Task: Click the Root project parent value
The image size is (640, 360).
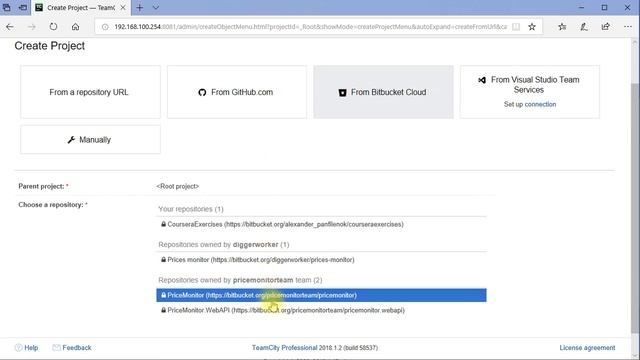Action: pyautogui.click(x=178, y=186)
